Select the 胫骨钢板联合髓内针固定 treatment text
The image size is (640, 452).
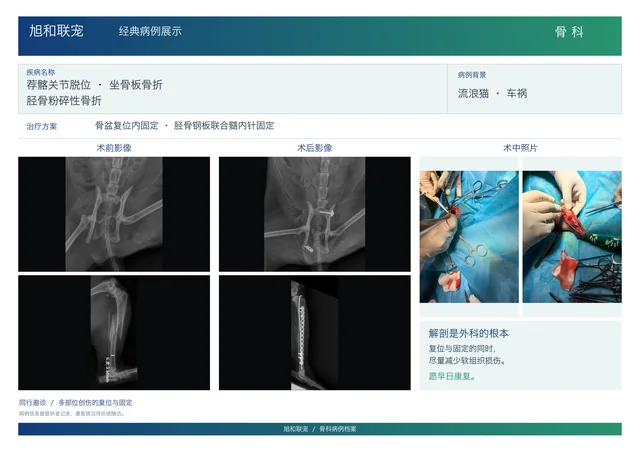coord(224,126)
